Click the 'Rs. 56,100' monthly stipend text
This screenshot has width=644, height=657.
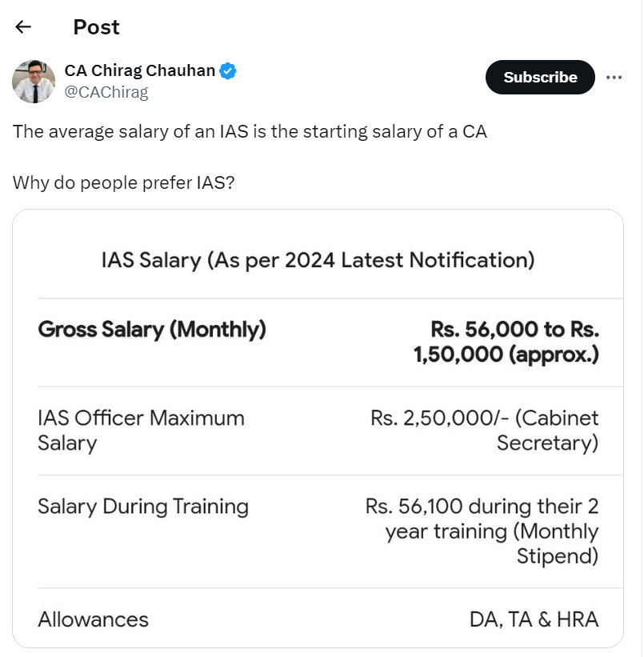414,507
